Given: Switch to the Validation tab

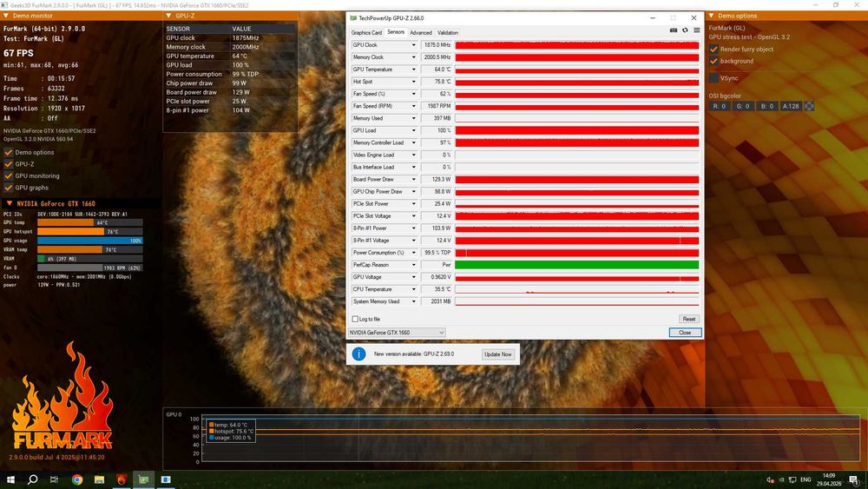Looking at the screenshot, I should point(448,33).
